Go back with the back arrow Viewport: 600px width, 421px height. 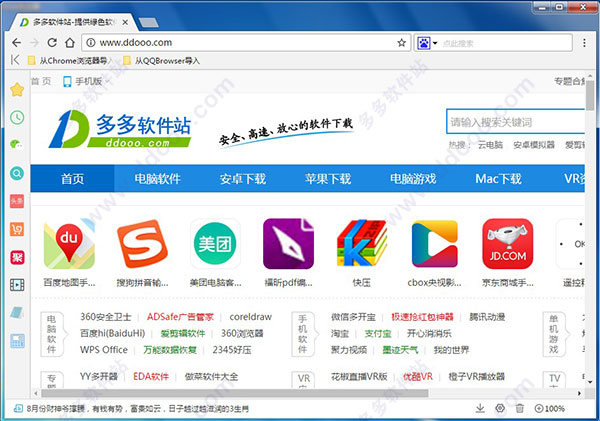pos(16,42)
